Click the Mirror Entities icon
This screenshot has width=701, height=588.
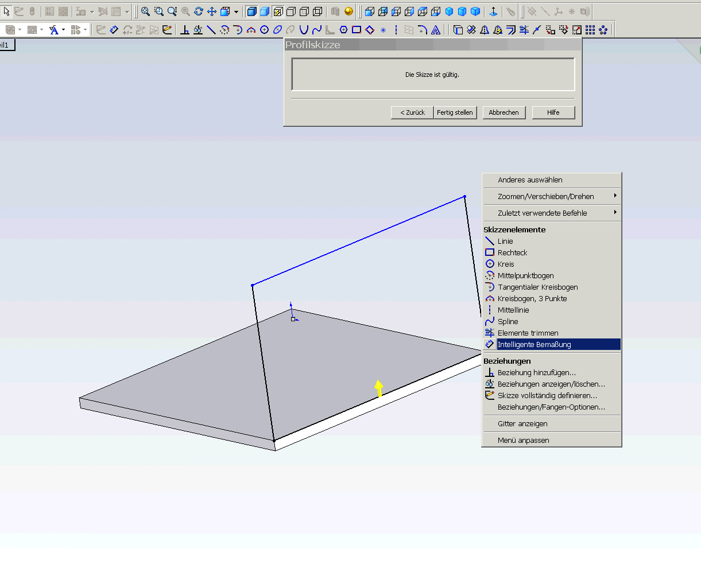485,29
